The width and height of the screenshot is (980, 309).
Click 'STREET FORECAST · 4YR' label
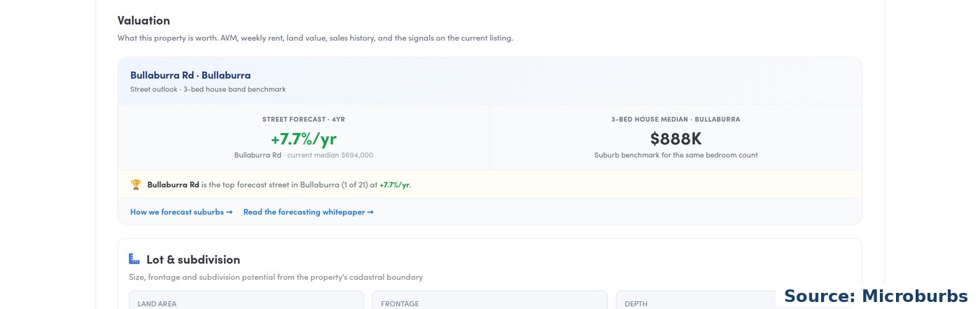[304, 119]
